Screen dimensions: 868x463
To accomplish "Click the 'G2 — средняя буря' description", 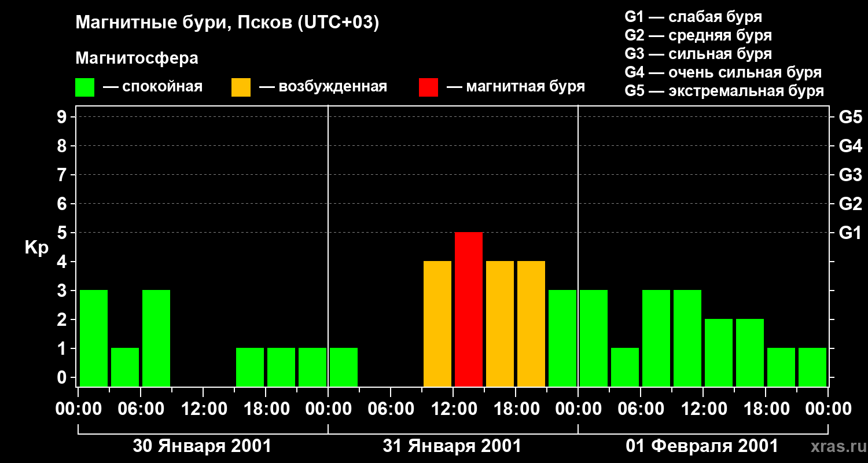I will [698, 35].
